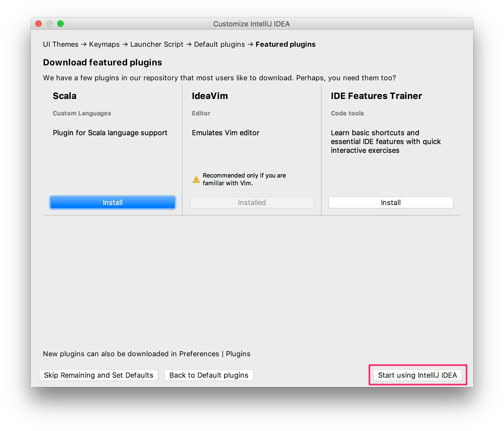
Task: Click the IdeaVim plugin title
Action: point(210,96)
